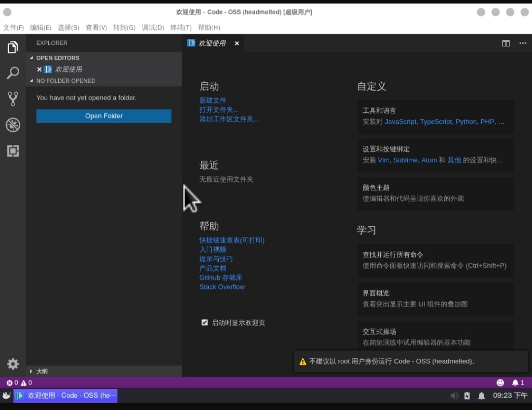Open the 交互式操场 card
532x410 pixels.
coord(435,336)
